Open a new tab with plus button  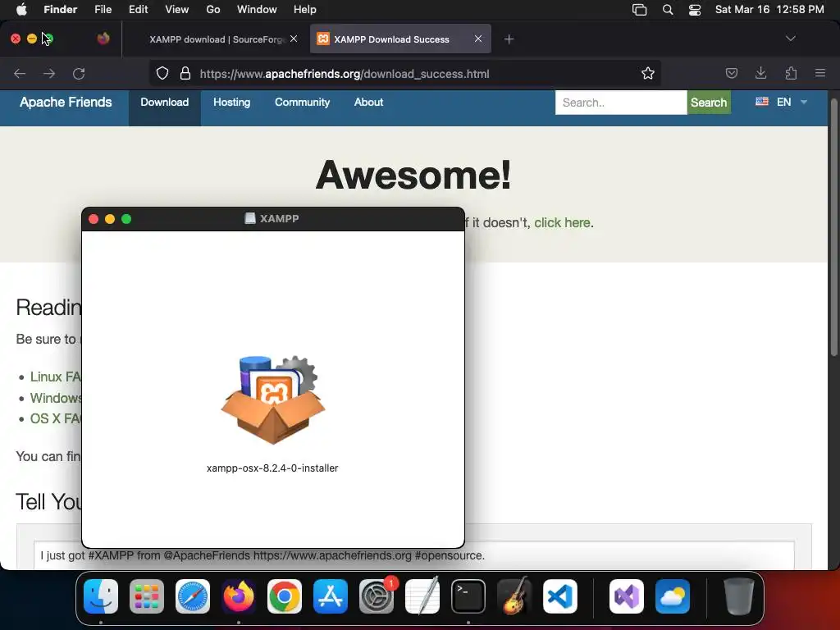[509, 39]
